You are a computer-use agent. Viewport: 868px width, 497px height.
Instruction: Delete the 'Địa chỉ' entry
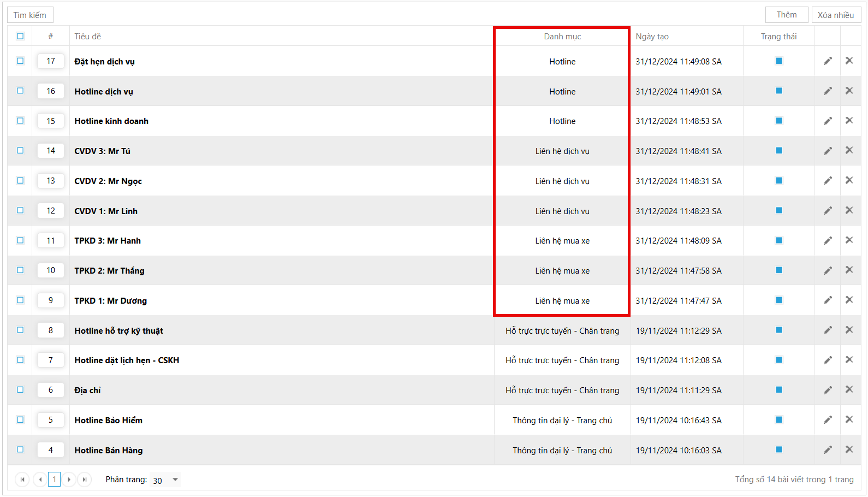click(x=849, y=389)
